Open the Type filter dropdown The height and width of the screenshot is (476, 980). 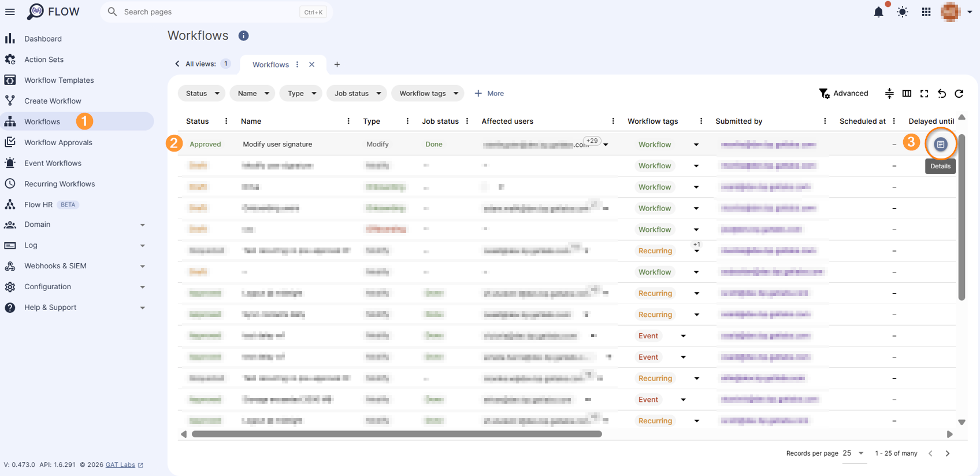coord(300,93)
